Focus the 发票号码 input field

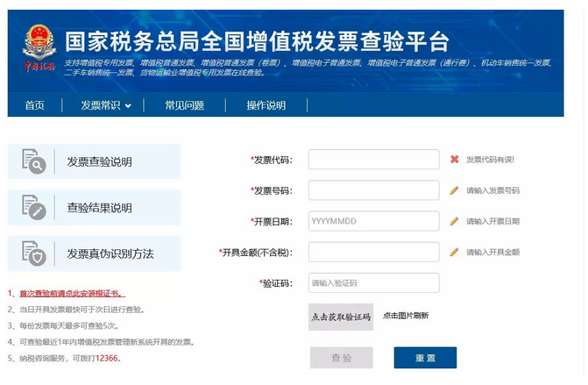(x=374, y=190)
